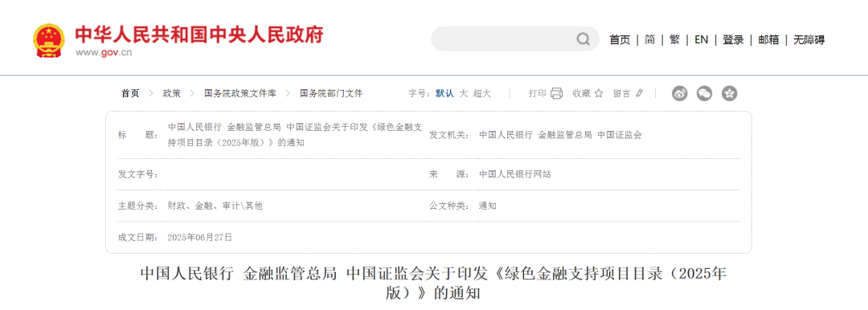Click the www.gov.cn URL text
Screen dimensions: 868x310
104,53
